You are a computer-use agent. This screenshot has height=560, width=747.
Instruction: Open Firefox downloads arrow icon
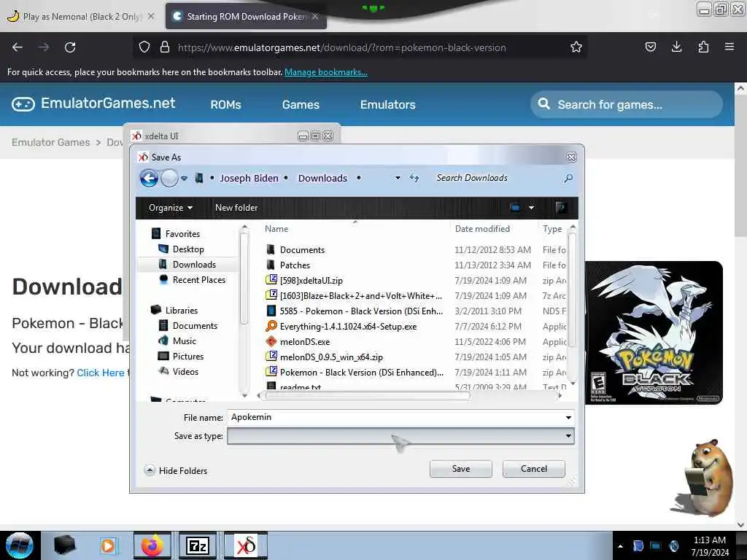tap(676, 47)
